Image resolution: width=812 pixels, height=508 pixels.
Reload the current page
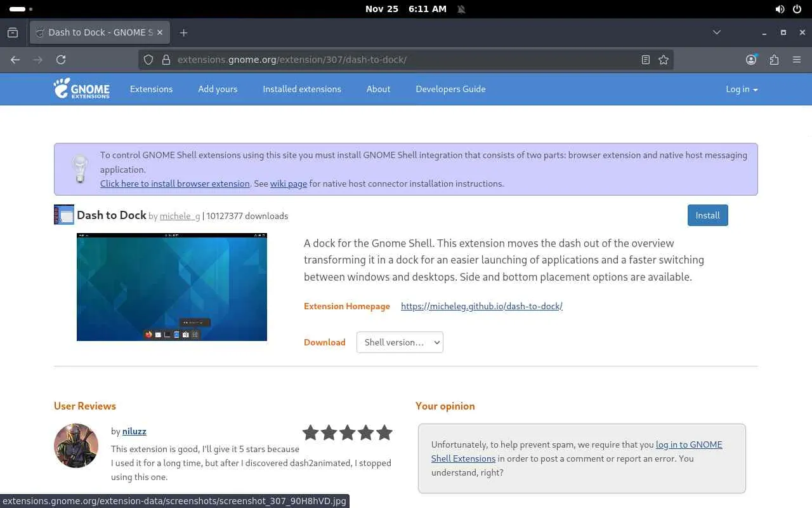[61, 60]
